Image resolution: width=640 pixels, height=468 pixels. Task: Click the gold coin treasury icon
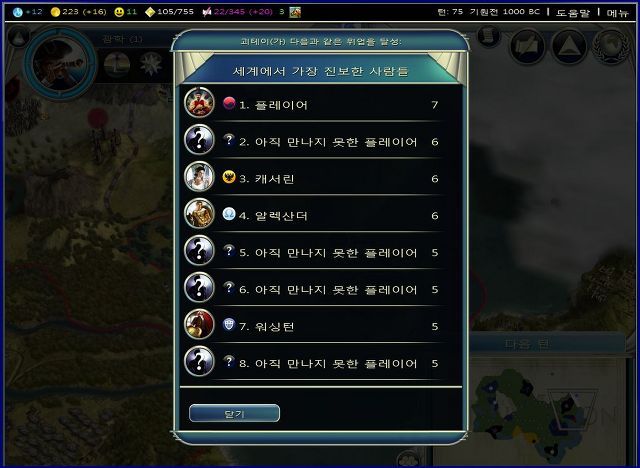click(55, 12)
